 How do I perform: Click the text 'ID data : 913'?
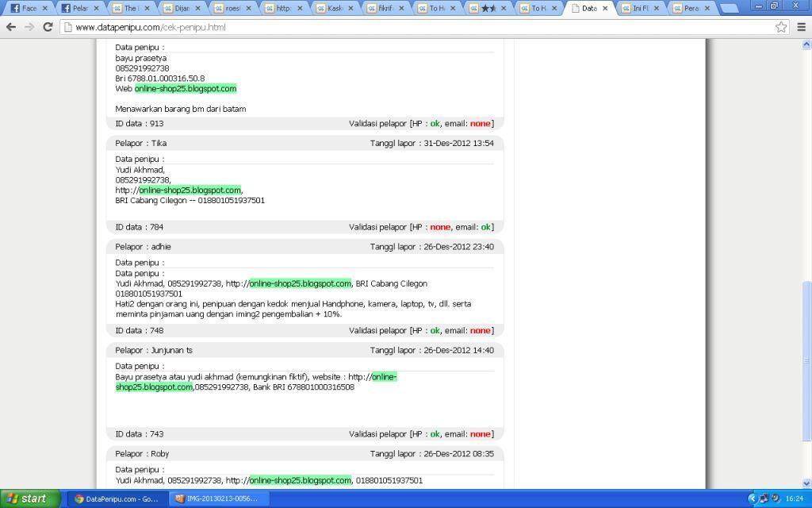(x=140, y=123)
